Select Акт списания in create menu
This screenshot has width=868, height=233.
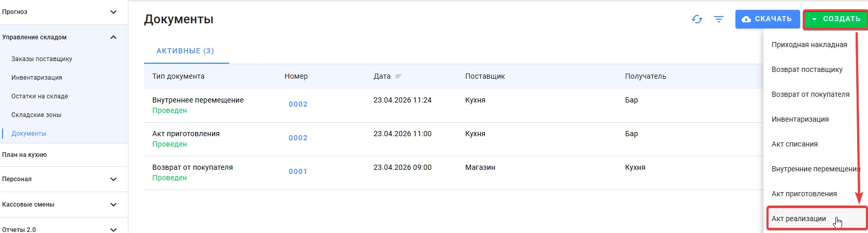click(794, 144)
